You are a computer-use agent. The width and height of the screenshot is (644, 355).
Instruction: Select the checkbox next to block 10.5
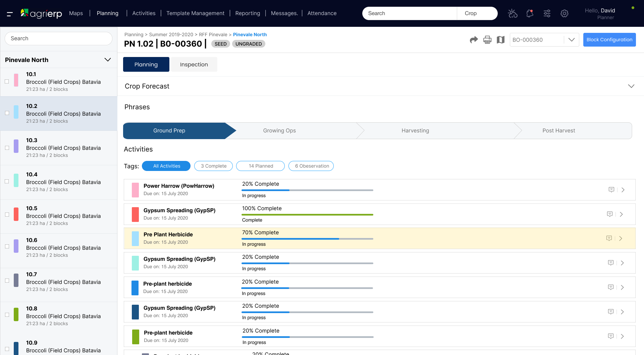[x=7, y=215]
